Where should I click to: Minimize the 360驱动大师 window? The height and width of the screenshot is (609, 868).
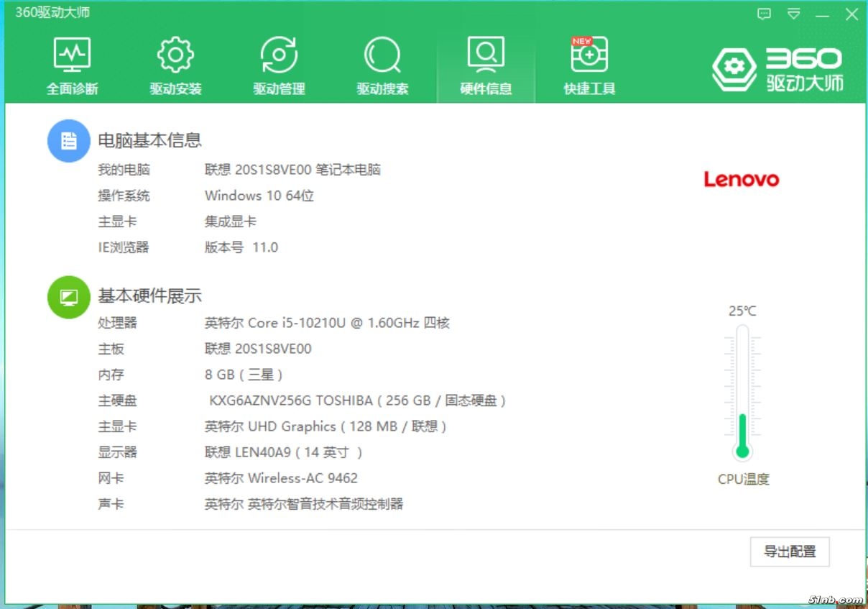[x=822, y=14]
